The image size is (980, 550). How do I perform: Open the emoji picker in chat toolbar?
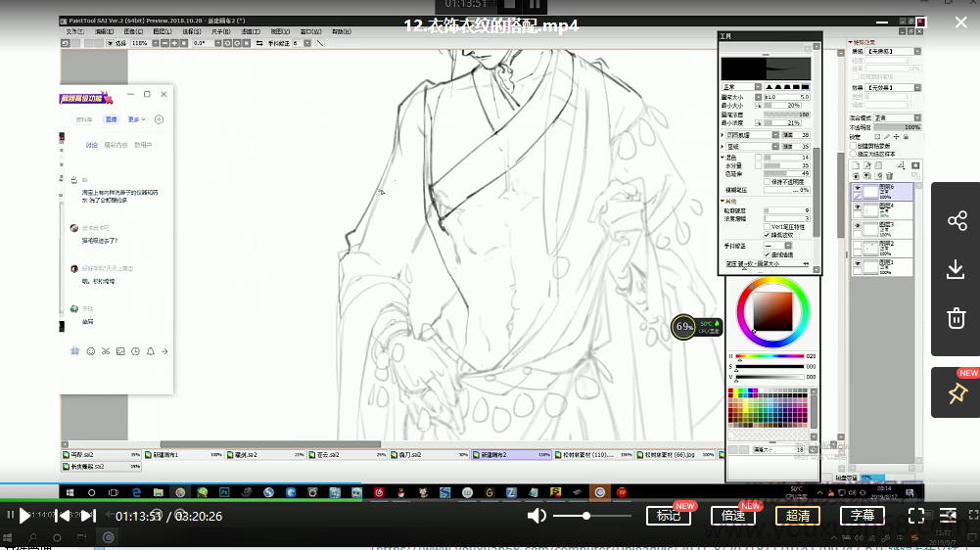tap(91, 351)
